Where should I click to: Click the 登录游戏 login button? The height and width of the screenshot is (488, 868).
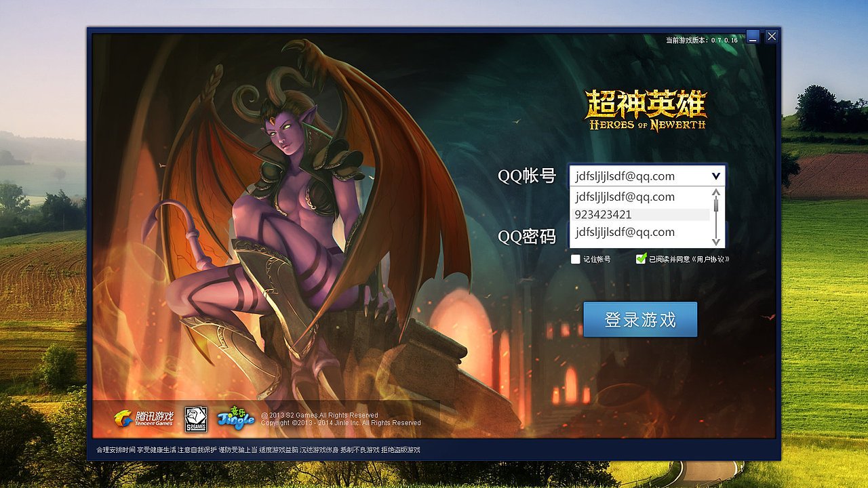(x=640, y=319)
